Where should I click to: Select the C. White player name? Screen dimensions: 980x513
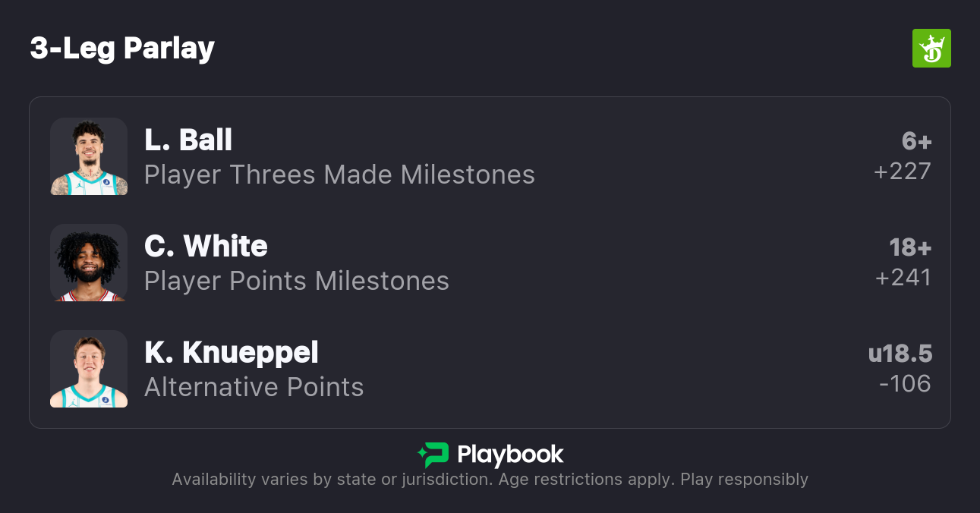tap(206, 246)
